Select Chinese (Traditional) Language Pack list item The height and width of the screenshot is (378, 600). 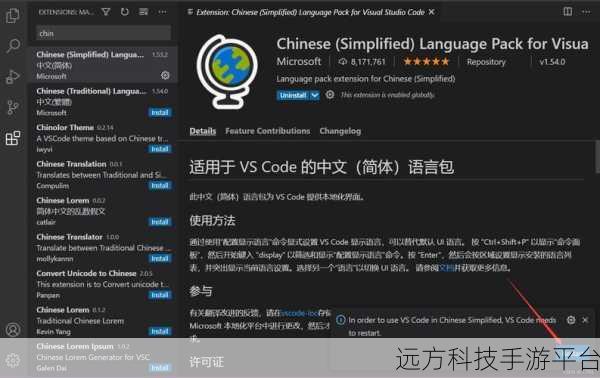coord(103,101)
